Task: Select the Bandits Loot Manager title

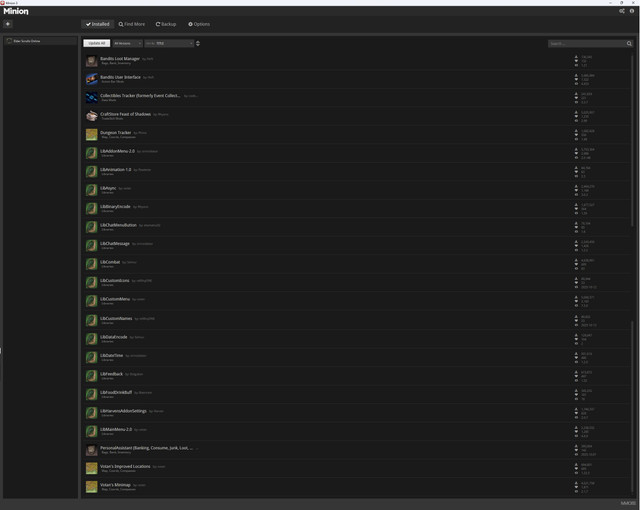Action: click(120, 59)
